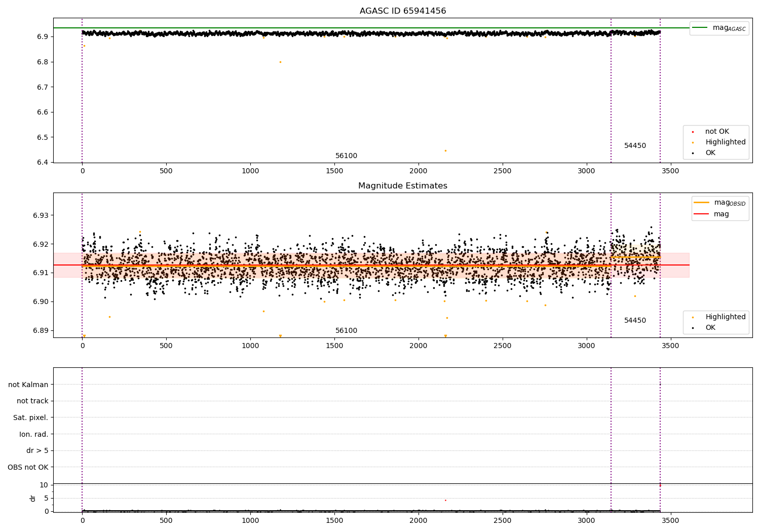The width and height of the screenshot is (760, 532).
Task: Click the orange outlier point at 6.8 magnitude
Action: 280,62
